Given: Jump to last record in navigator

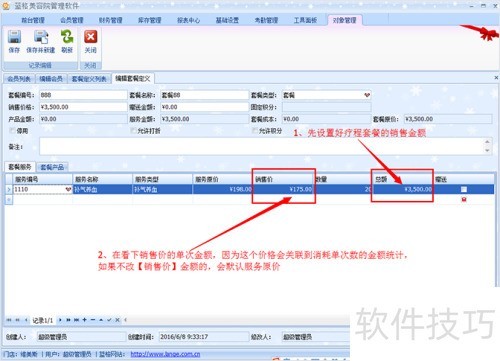Looking at the screenshot, I should pos(76,320).
